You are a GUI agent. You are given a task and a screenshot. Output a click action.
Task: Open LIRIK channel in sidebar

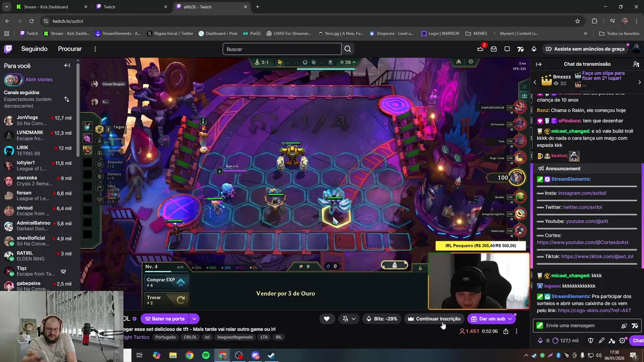click(x=39, y=151)
